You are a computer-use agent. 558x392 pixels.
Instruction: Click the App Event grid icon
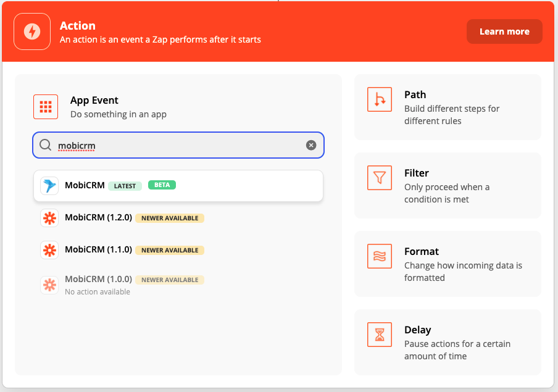tap(46, 107)
